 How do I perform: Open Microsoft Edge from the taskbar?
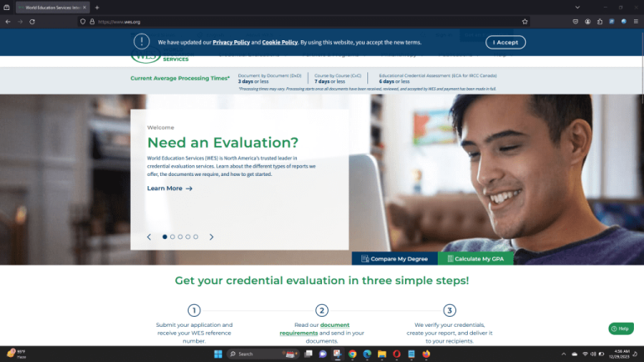tap(367, 354)
